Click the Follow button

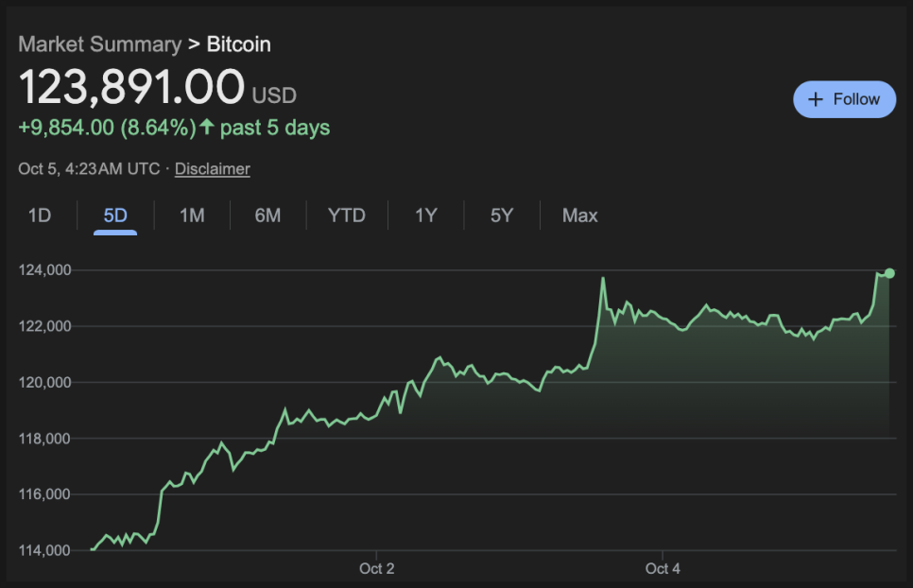pyautogui.click(x=844, y=99)
